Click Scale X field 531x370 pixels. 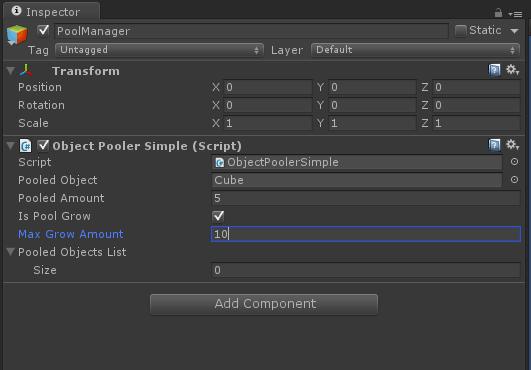pyautogui.click(x=268, y=123)
